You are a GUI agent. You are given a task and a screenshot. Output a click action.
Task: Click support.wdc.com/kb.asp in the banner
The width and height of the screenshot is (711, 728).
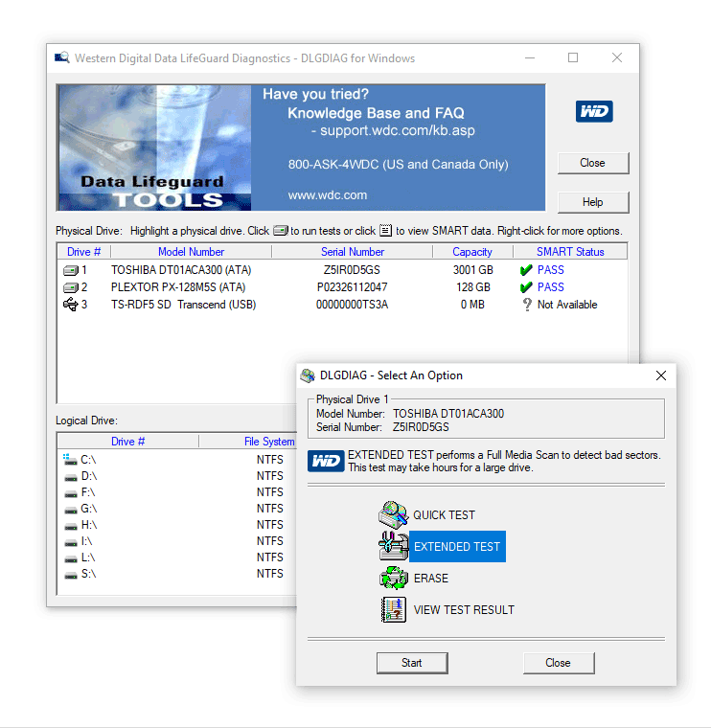pos(398,130)
